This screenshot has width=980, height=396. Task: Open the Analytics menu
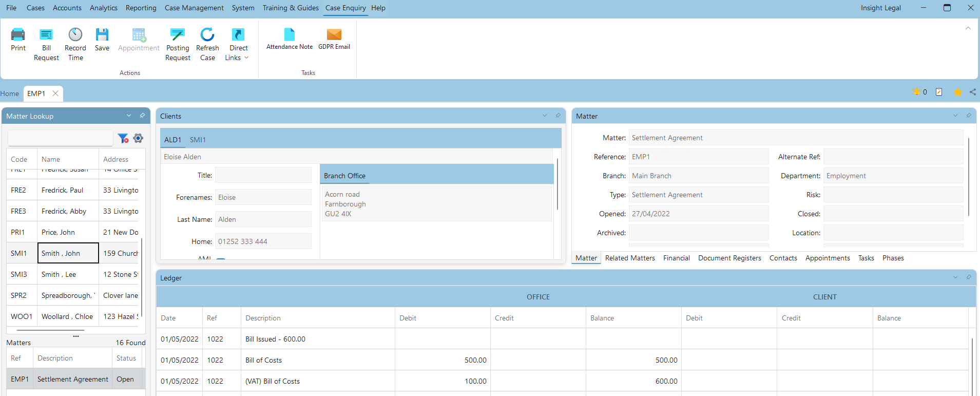(104, 8)
